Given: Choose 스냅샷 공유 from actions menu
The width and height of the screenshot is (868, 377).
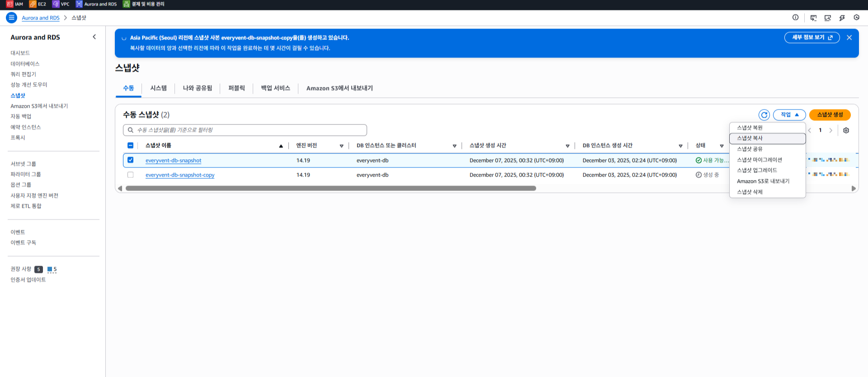Looking at the screenshot, I should pyautogui.click(x=767, y=149).
